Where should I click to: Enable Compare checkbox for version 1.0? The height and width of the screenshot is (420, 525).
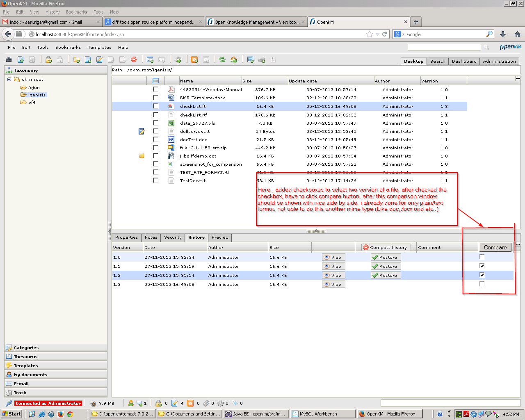[482, 256]
